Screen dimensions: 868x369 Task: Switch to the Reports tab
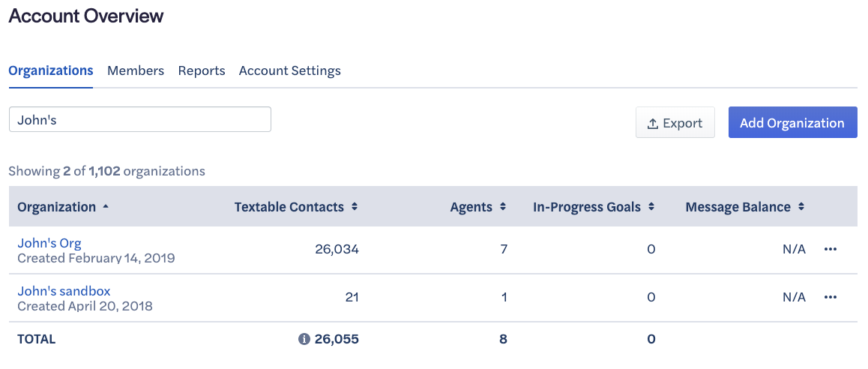point(202,71)
